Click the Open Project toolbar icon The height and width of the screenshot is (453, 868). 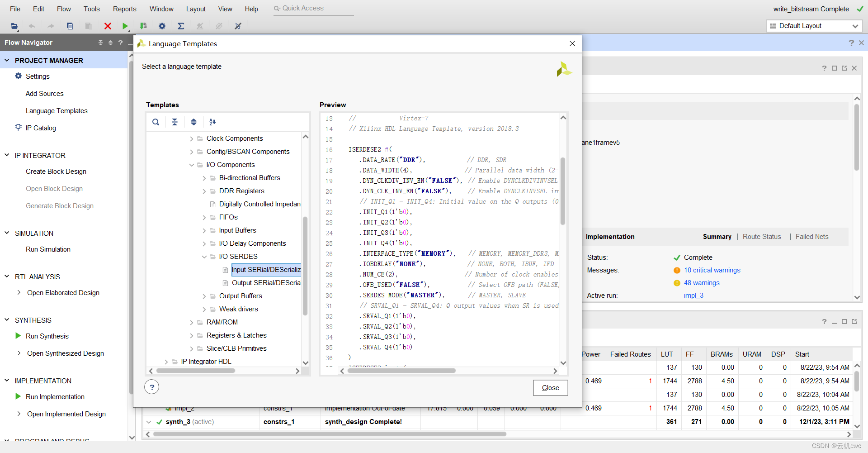(x=14, y=26)
